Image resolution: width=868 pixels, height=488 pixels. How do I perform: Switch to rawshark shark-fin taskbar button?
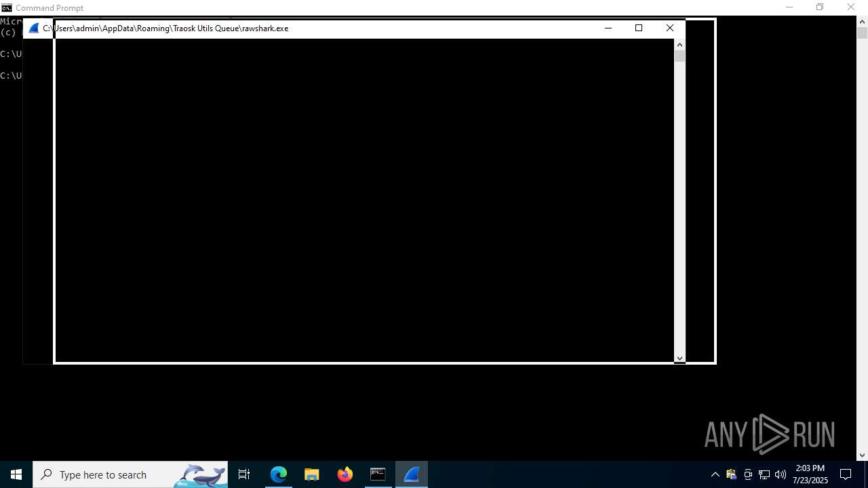click(412, 474)
